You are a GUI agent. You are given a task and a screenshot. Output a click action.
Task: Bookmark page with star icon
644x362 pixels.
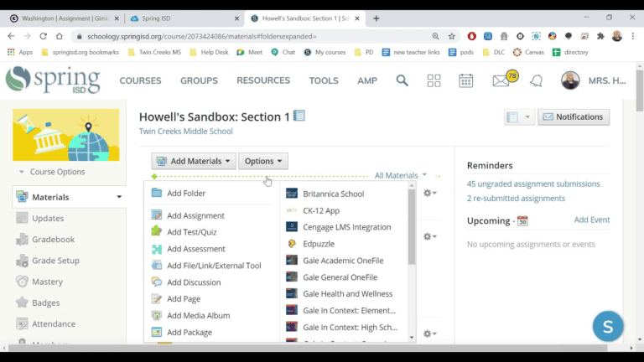coord(452,36)
